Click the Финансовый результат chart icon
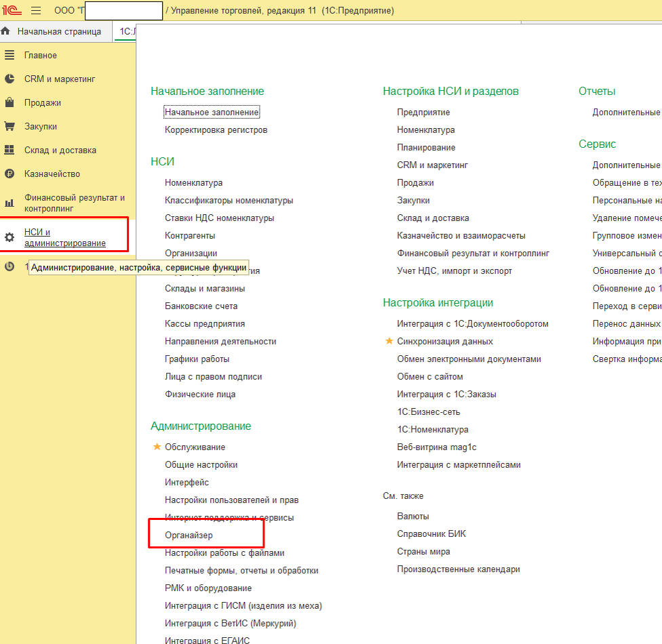Screen dimensions: 662x644 click(x=9, y=203)
